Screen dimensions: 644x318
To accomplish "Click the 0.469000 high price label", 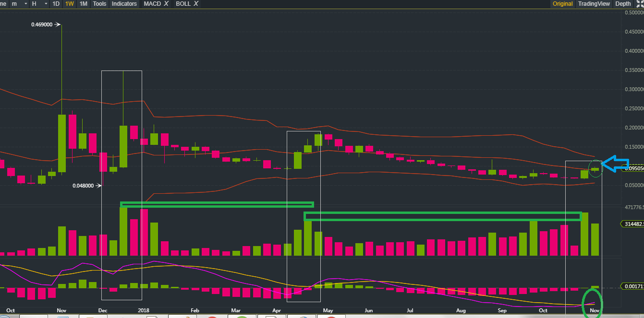I will tap(42, 24).
